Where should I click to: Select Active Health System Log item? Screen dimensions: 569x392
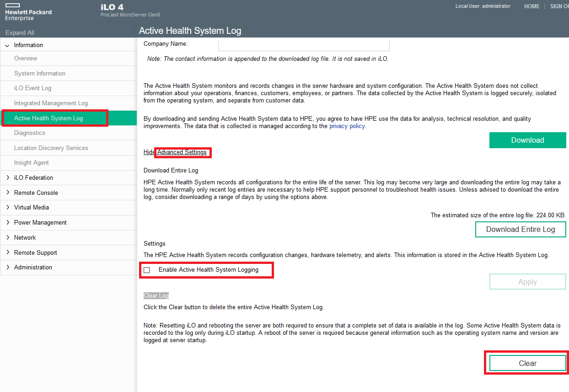click(x=69, y=118)
